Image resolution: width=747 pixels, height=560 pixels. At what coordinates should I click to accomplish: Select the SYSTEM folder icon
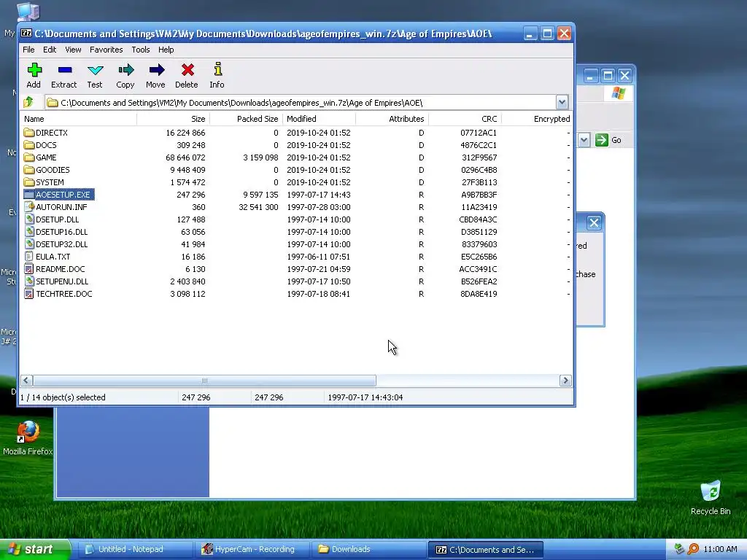29,182
